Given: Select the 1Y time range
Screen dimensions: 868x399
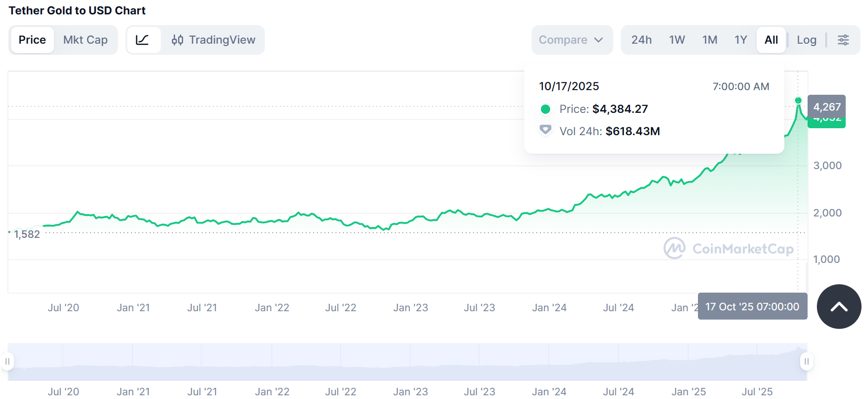Looking at the screenshot, I should pyautogui.click(x=741, y=40).
